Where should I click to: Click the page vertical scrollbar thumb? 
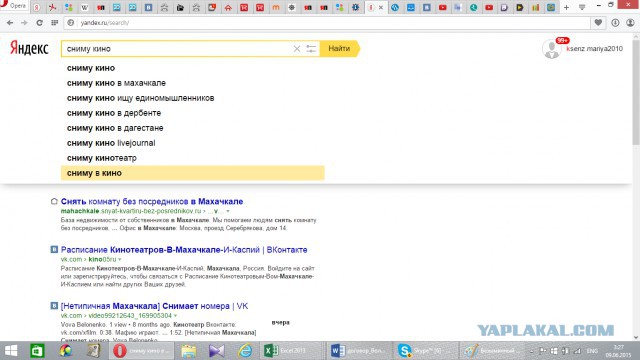coord(636,91)
